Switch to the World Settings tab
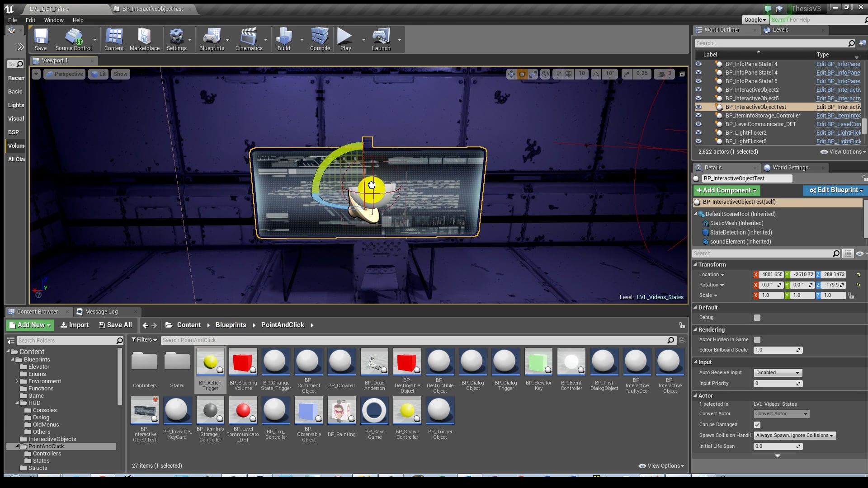The height and width of the screenshot is (488, 868). coord(790,167)
